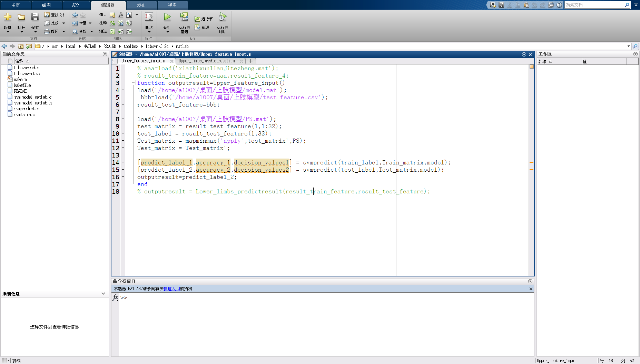Switch to the 视图 tab
The width and height of the screenshot is (640, 364).
click(x=172, y=5)
